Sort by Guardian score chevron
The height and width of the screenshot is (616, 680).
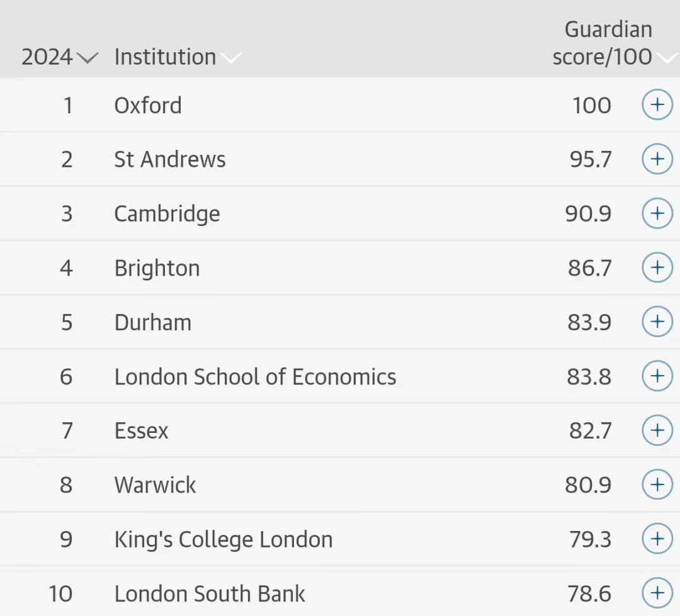(668, 58)
